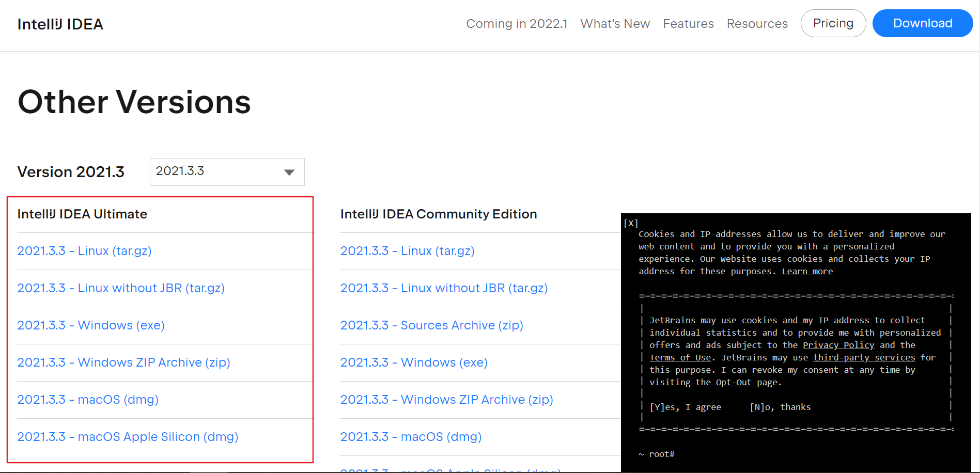980x473 pixels.
Task: Download Community Edition macOS (dmg)
Action: pos(411,437)
